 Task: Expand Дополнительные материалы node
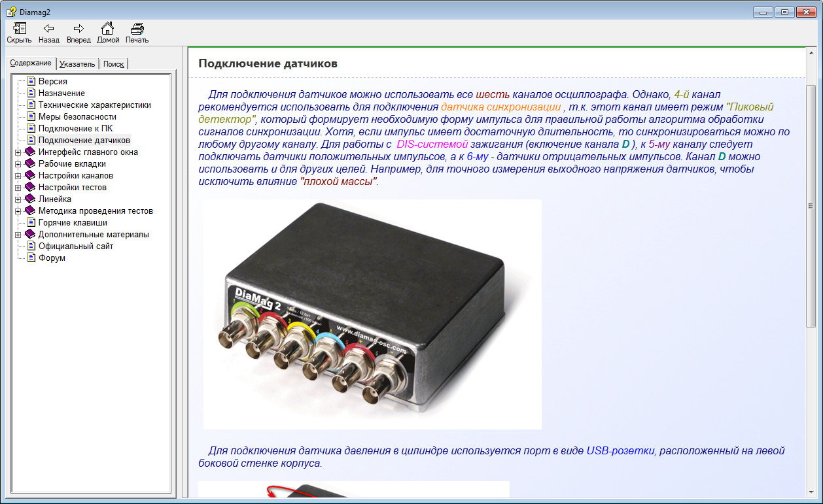tap(18, 235)
